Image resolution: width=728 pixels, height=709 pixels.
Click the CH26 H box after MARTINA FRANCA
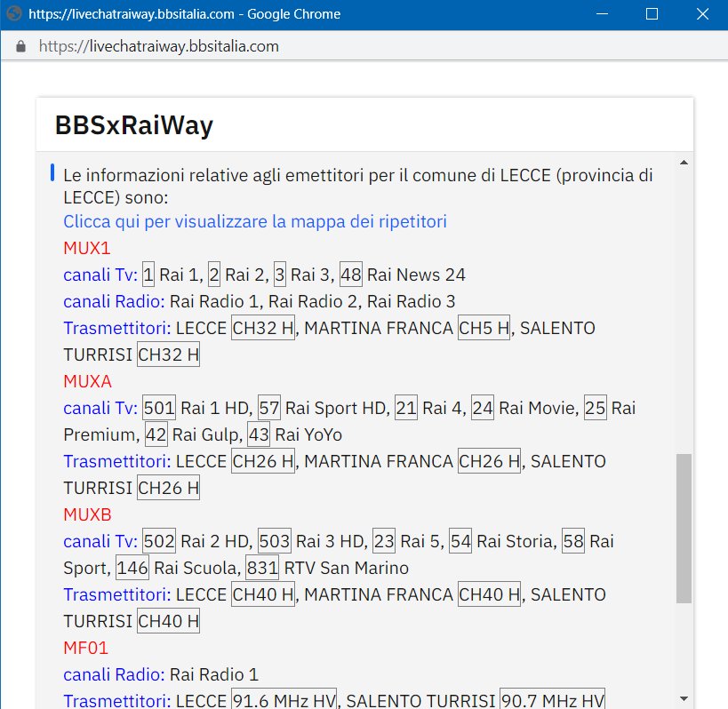[490, 461]
